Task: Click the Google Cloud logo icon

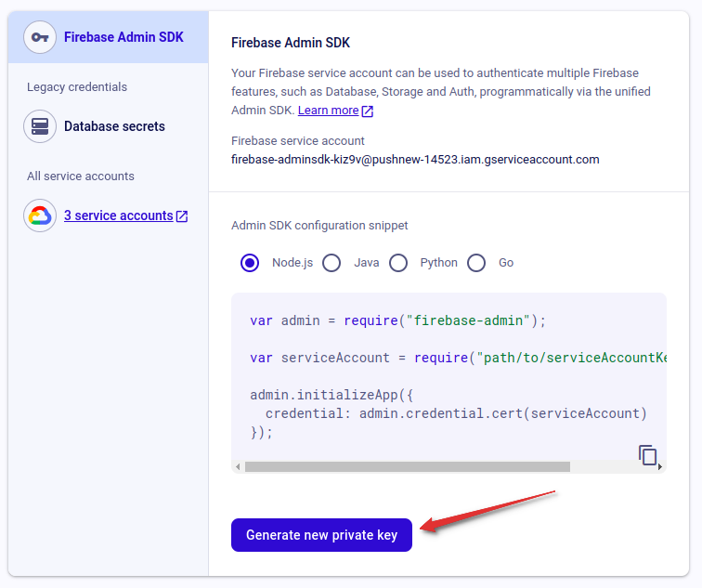Action: 40,216
